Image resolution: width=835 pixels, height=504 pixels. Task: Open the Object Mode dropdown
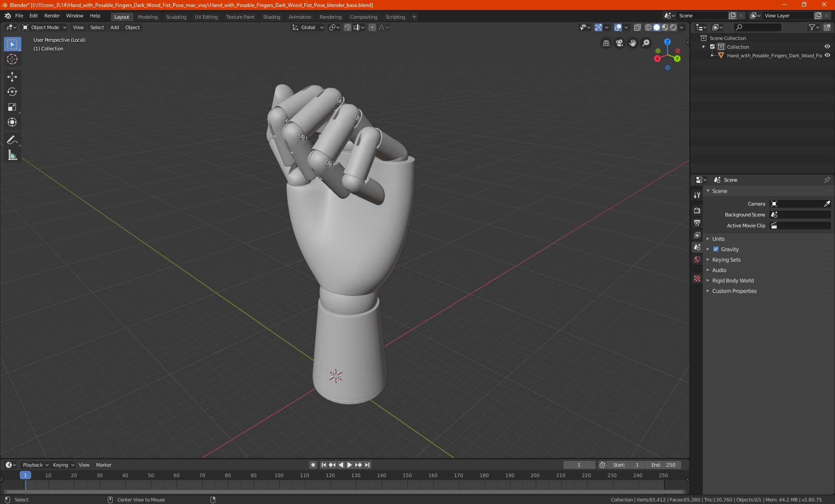(x=44, y=27)
